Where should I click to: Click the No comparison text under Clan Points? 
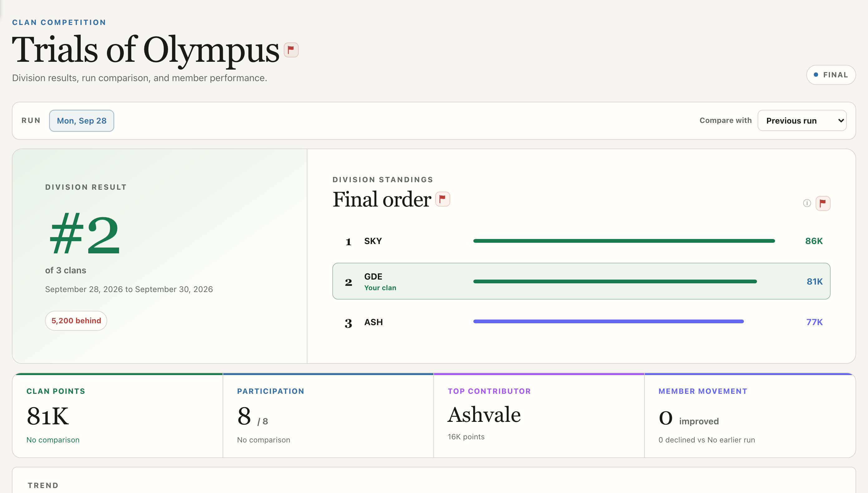(53, 440)
